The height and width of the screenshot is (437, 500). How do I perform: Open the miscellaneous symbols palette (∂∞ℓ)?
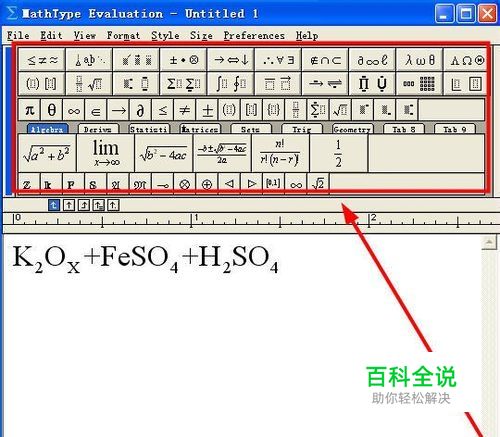(372, 60)
